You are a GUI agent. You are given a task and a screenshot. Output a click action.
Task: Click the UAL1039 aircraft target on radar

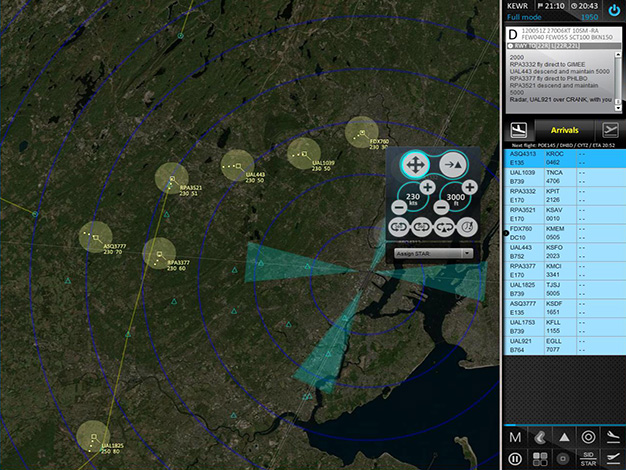coord(305,154)
